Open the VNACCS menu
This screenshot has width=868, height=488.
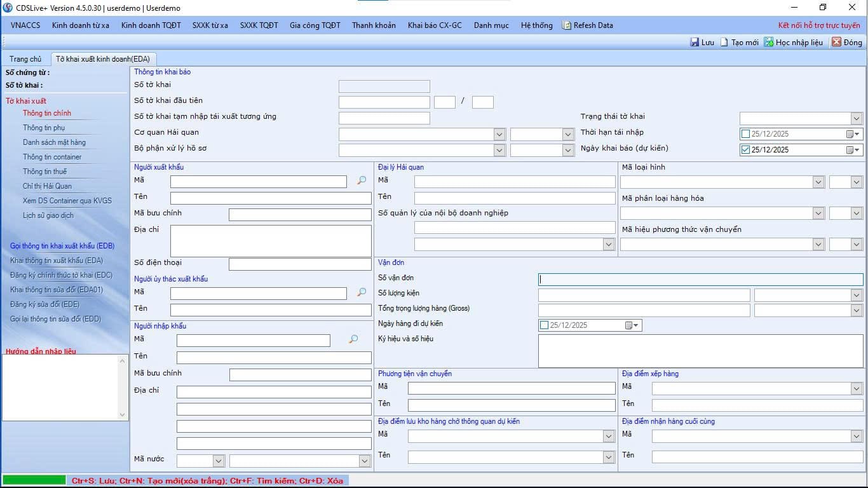click(25, 25)
